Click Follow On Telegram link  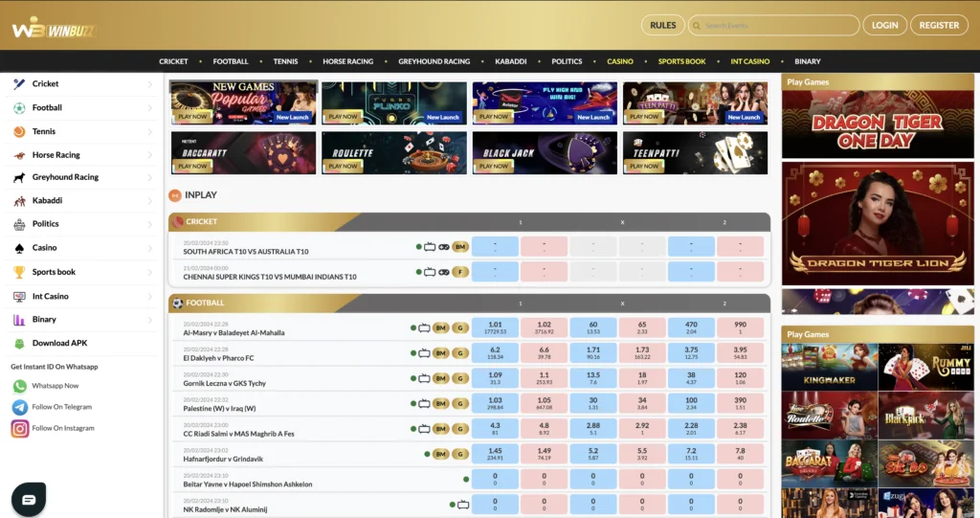tap(62, 407)
